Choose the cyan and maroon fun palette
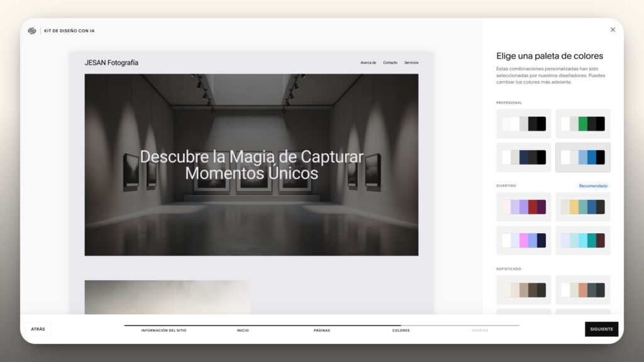644x362 pixels. [x=582, y=240]
